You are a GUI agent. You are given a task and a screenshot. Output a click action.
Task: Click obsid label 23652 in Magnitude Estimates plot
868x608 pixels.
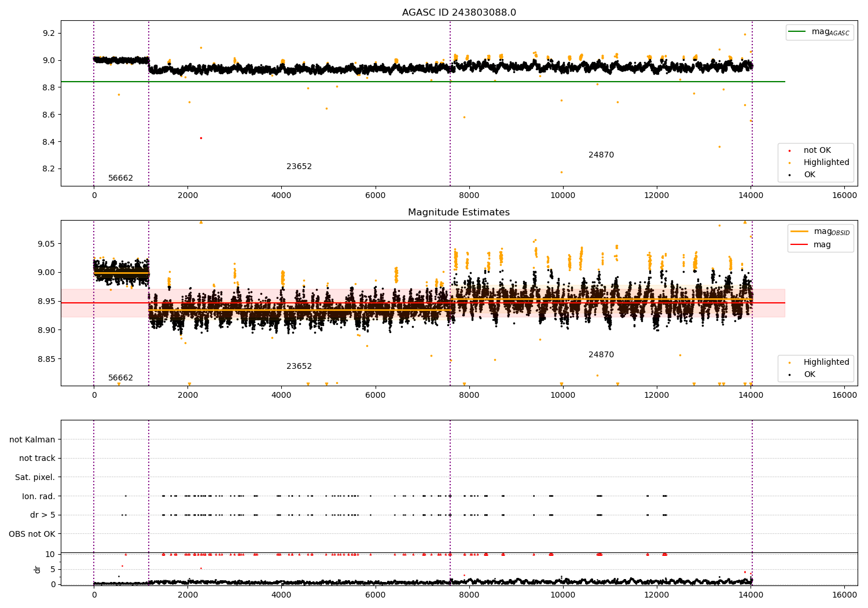[299, 367]
